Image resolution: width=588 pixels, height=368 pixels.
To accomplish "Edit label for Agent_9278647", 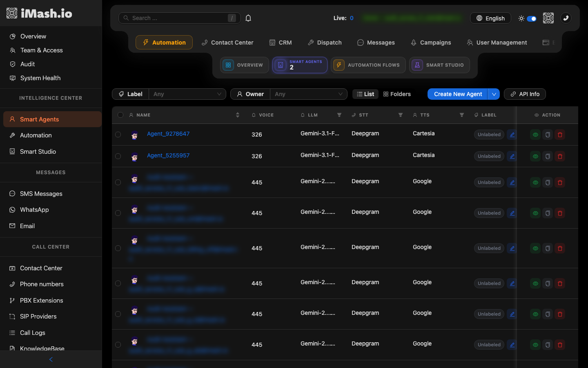I will coord(512,135).
